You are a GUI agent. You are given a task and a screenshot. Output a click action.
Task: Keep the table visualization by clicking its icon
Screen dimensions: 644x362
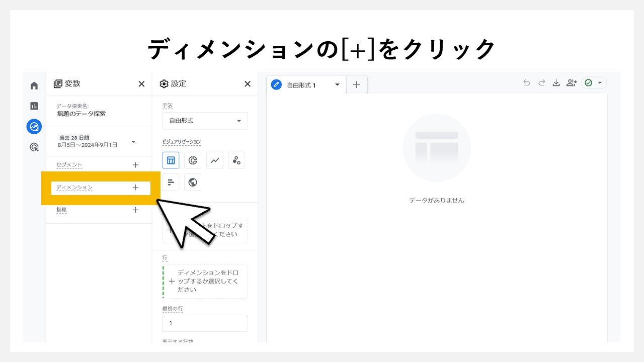click(x=171, y=160)
